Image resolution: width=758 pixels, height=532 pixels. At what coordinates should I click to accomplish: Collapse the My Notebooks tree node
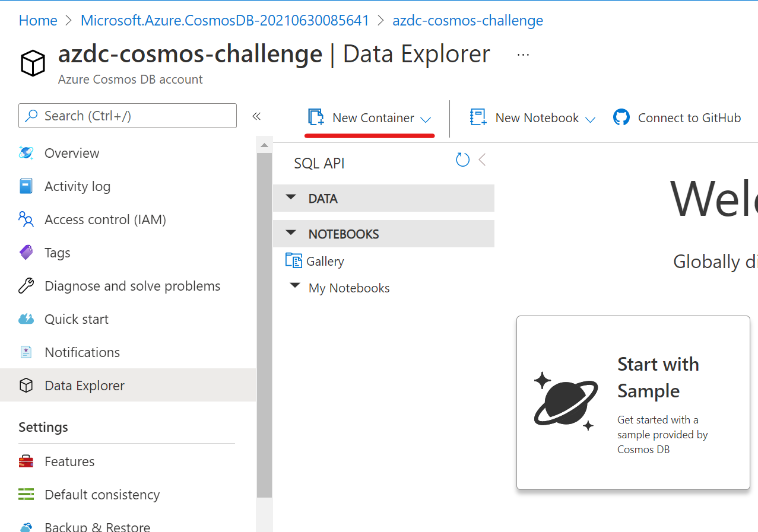pos(295,285)
